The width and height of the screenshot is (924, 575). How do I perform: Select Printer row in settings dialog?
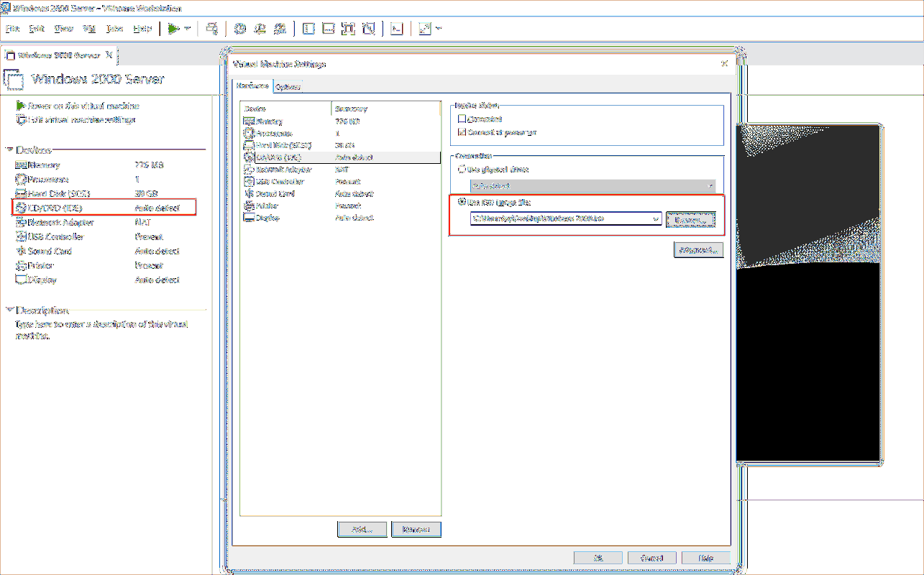[341, 206]
